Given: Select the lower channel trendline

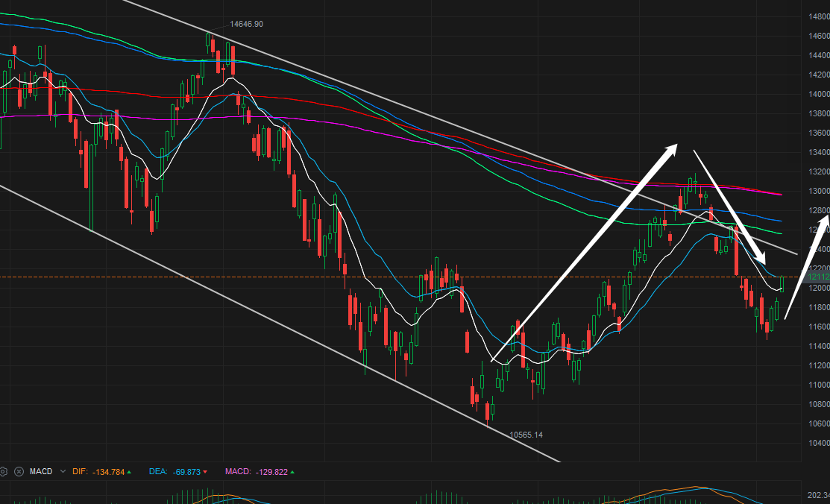Looking at the screenshot, I should [280, 324].
